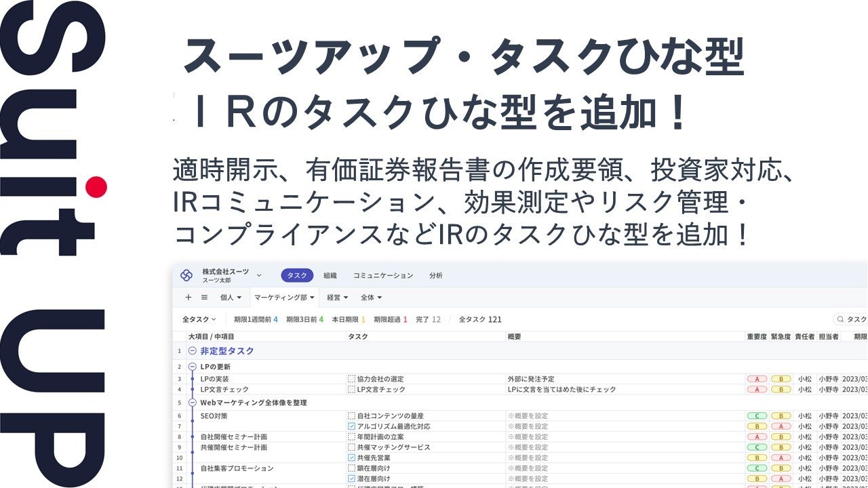
Task: Expand the 株式会社スーツ company switcher chevron
Action: point(258,275)
